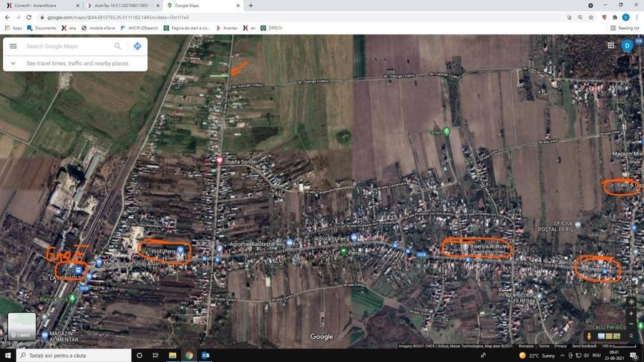The height and width of the screenshot is (362, 644).
Task: Zoom in the map with plus
Action: pyautogui.click(x=631, y=313)
